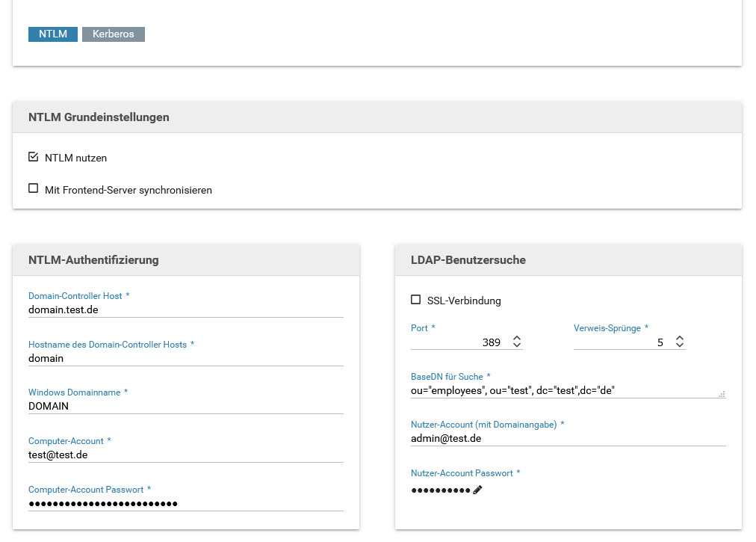The image size is (756, 542).
Task: Switch to the Kerberos tab
Action: tap(114, 34)
